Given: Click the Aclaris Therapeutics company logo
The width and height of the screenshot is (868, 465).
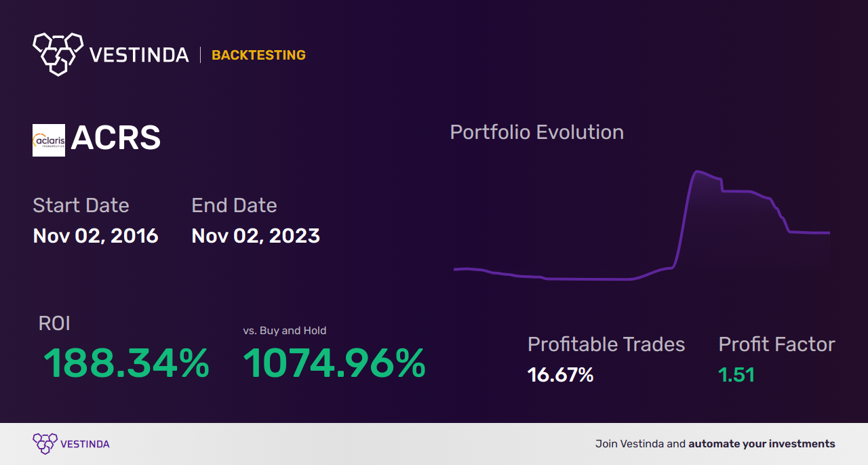Looking at the screenshot, I should coord(49,140).
